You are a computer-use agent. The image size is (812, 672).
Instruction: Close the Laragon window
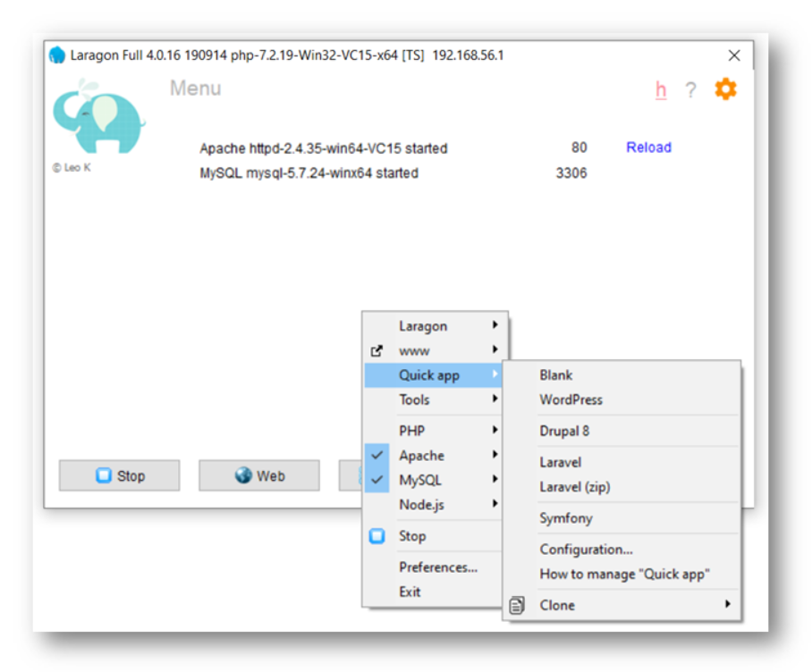[x=734, y=55]
